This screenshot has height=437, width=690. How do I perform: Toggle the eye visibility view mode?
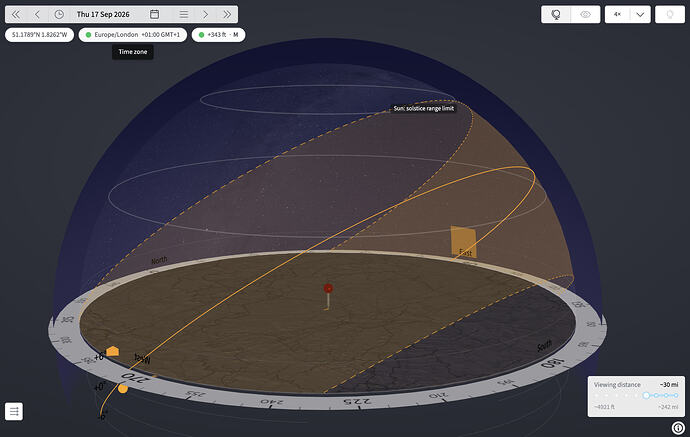click(x=585, y=15)
